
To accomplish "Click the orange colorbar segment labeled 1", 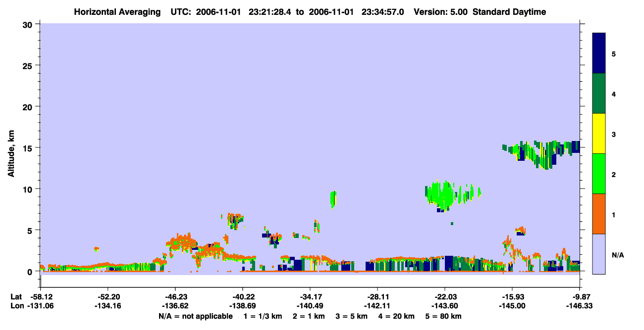I will click(x=599, y=214).
